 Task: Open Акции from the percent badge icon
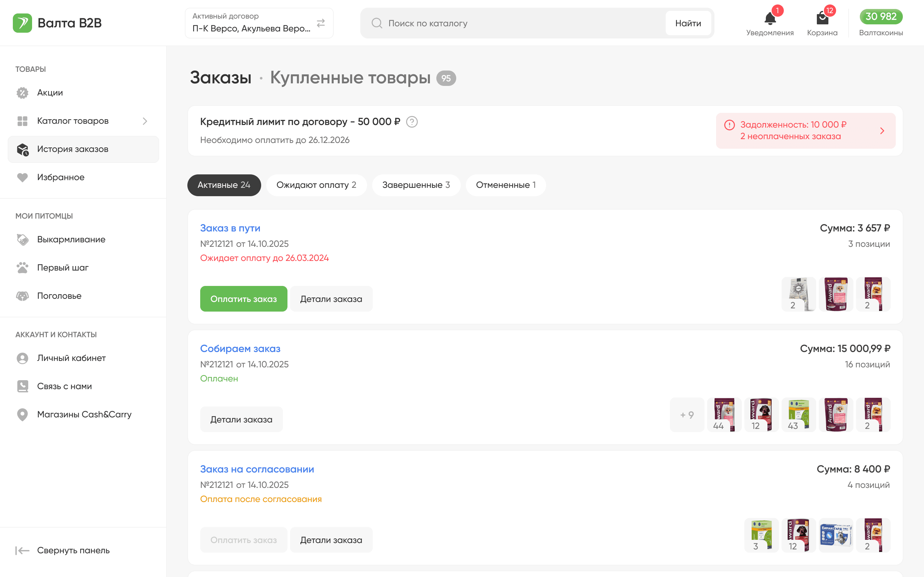coord(22,93)
